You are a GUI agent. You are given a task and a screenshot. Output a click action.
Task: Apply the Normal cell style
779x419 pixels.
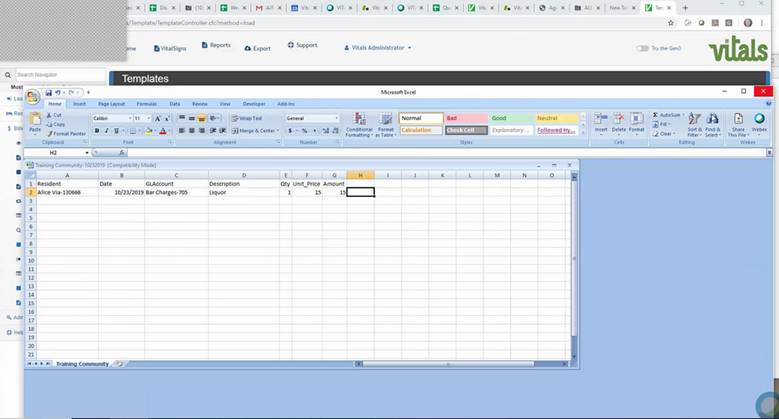(x=421, y=118)
